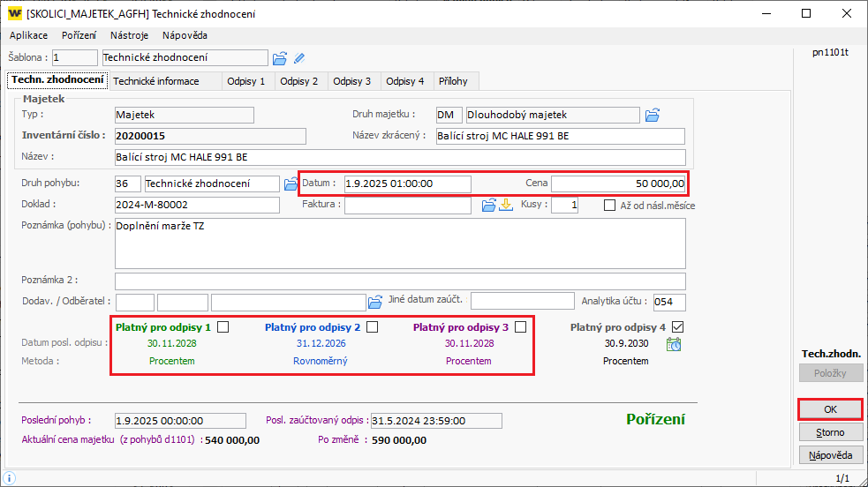
Task: Tick the Platný pro odpisy 2 checkbox
Action: click(x=373, y=327)
